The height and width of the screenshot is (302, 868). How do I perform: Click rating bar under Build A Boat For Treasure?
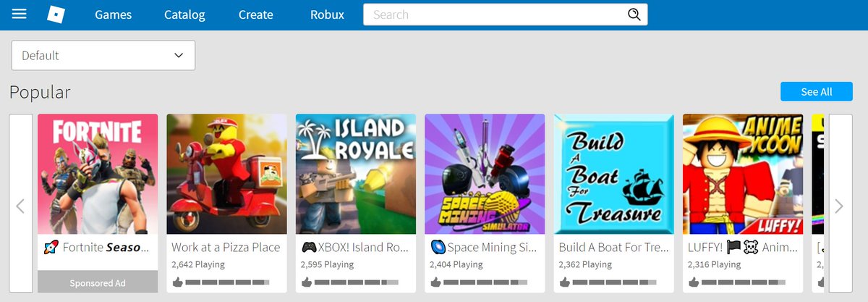(615, 281)
